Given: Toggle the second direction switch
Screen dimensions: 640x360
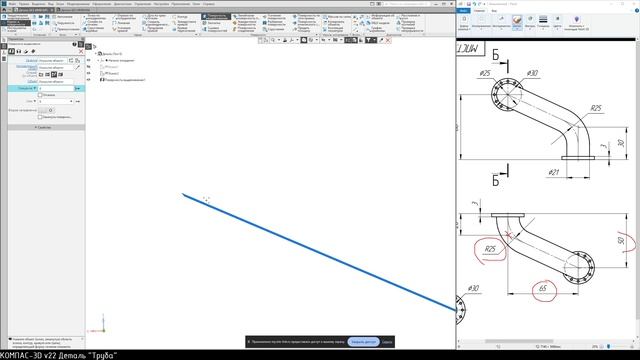Looking at the screenshot, I should (x=46, y=110).
